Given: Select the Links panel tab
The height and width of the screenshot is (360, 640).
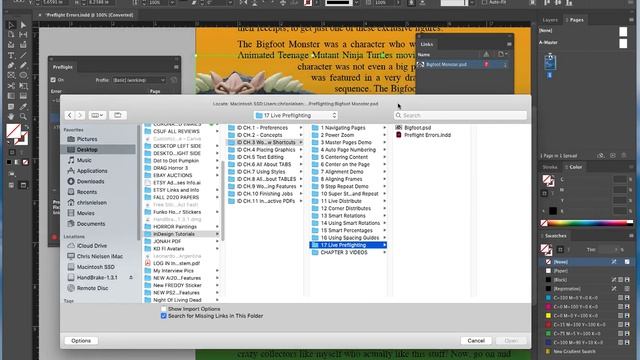Looking at the screenshot, I should (427, 44).
